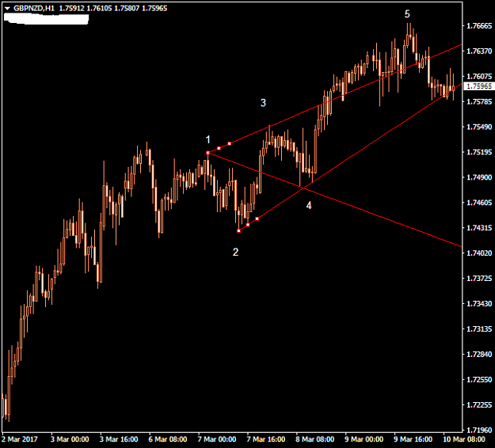Image resolution: width=495 pixels, height=448 pixels.
Task: Click price level 1.76665 on the scale
Action: tap(479, 26)
